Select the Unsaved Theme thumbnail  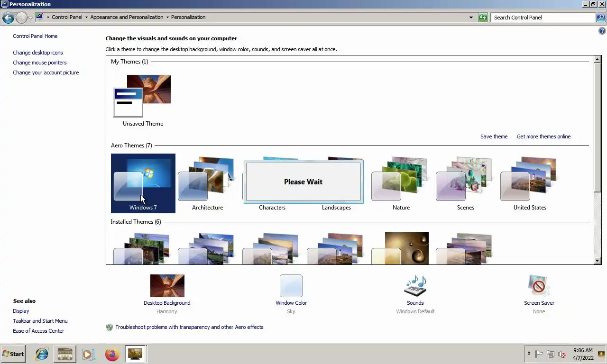(143, 100)
